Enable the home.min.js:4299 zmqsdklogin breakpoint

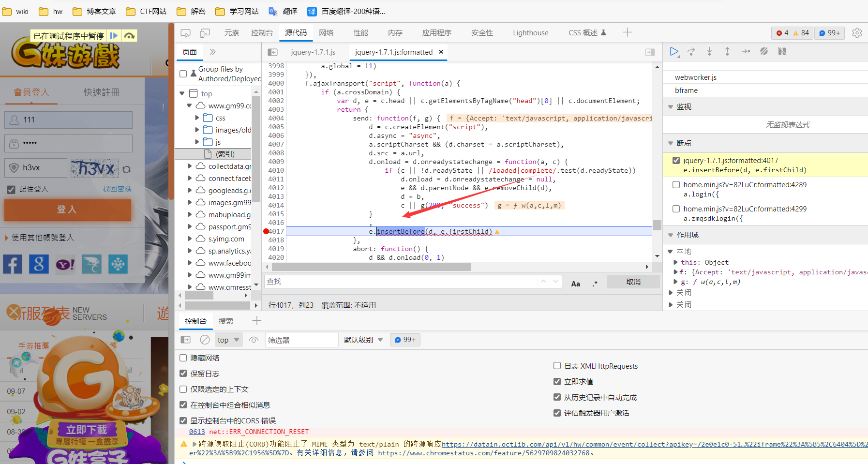(676, 209)
